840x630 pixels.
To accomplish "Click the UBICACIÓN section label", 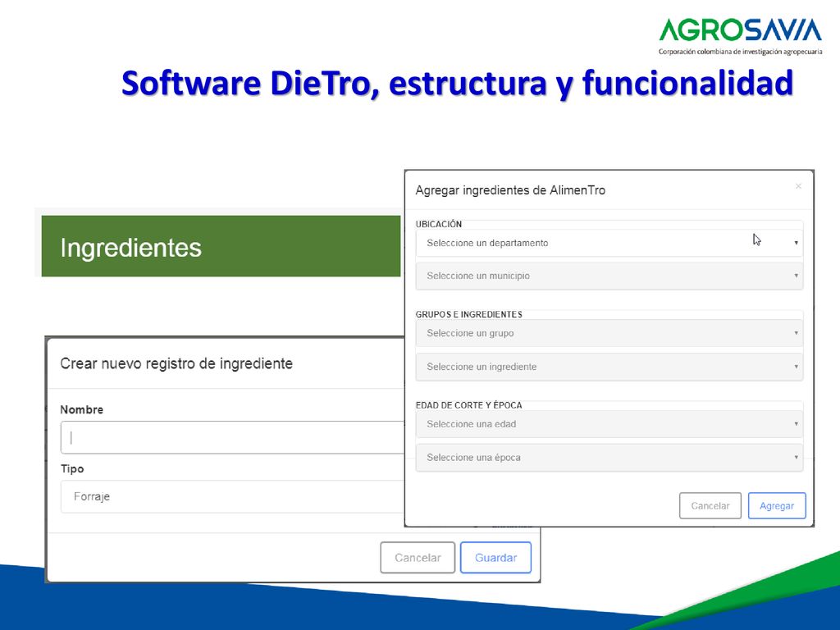I will click(438, 224).
